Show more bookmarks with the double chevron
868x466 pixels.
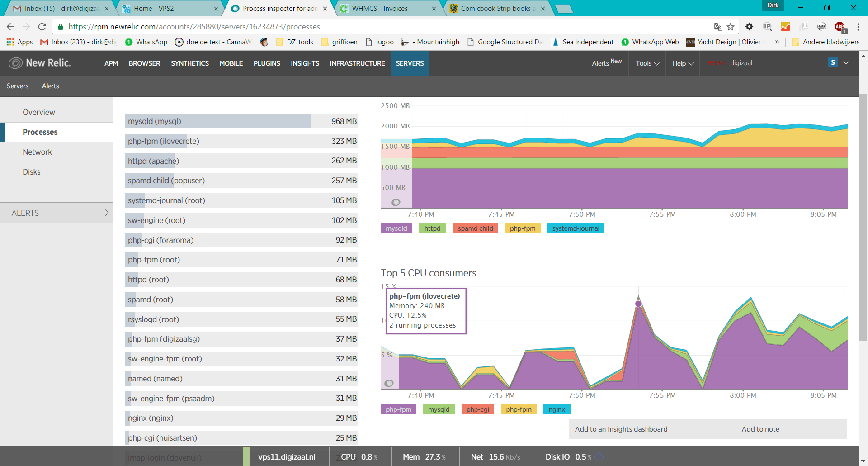click(x=777, y=42)
